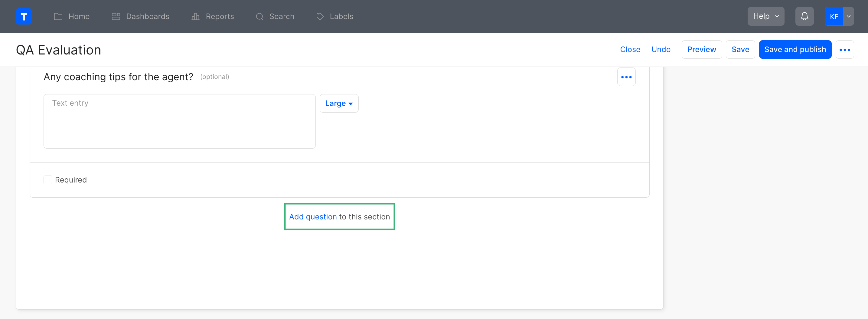Open notifications bell
Image resolution: width=868 pixels, height=319 pixels.
(804, 16)
